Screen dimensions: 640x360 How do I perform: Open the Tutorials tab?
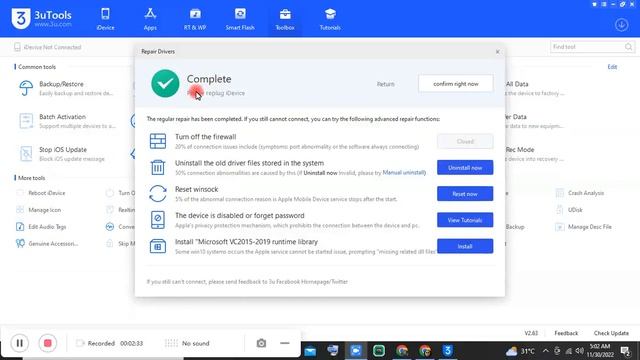pos(330,19)
